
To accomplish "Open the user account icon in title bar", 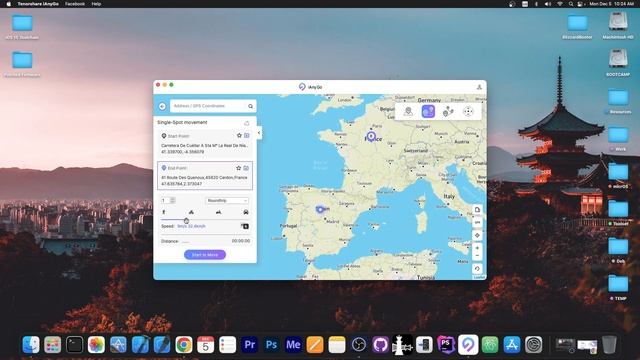I will (x=479, y=87).
